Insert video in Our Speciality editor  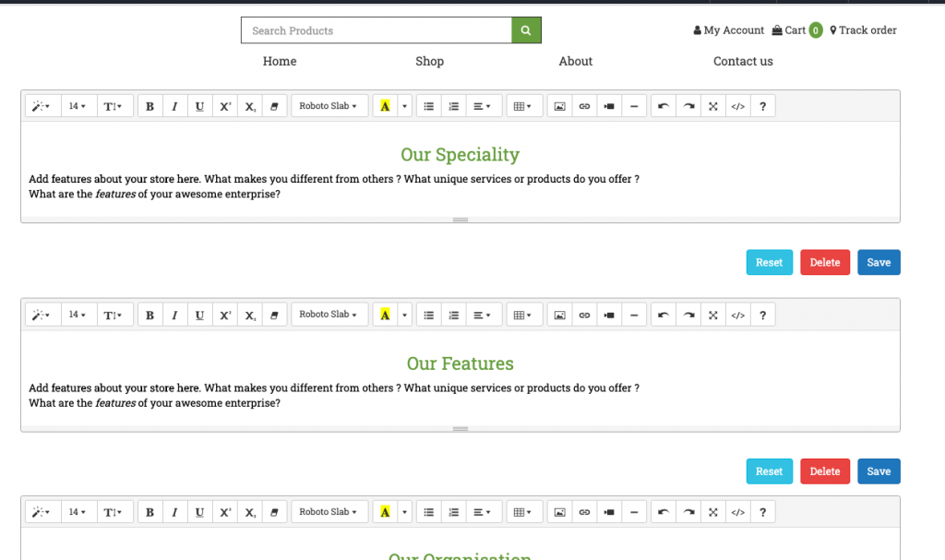[609, 106]
